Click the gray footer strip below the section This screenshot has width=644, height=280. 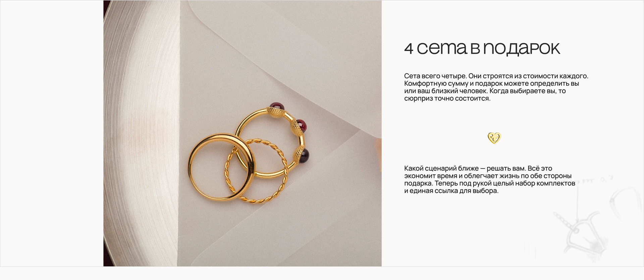[322, 273]
